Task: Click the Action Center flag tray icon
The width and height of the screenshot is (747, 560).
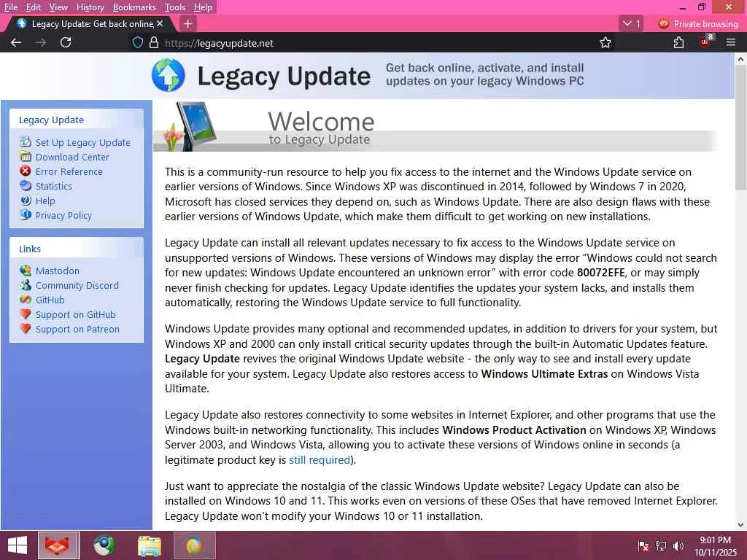Action: (643, 546)
